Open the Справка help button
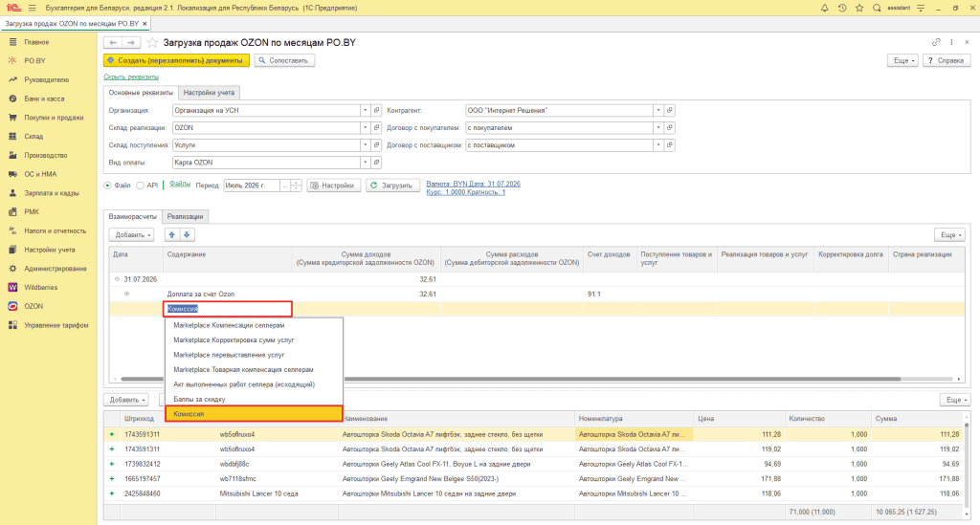The width and height of the screenshot is (980, 525). 947,60
